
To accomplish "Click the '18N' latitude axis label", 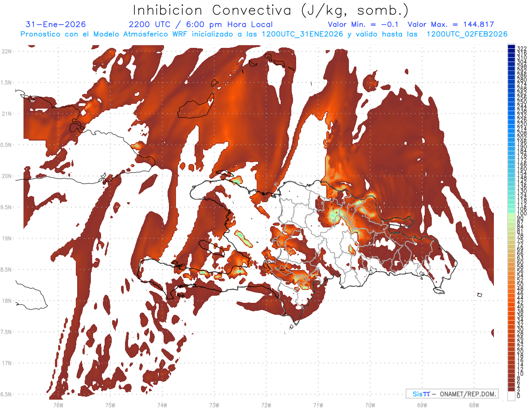I will 7,301.
